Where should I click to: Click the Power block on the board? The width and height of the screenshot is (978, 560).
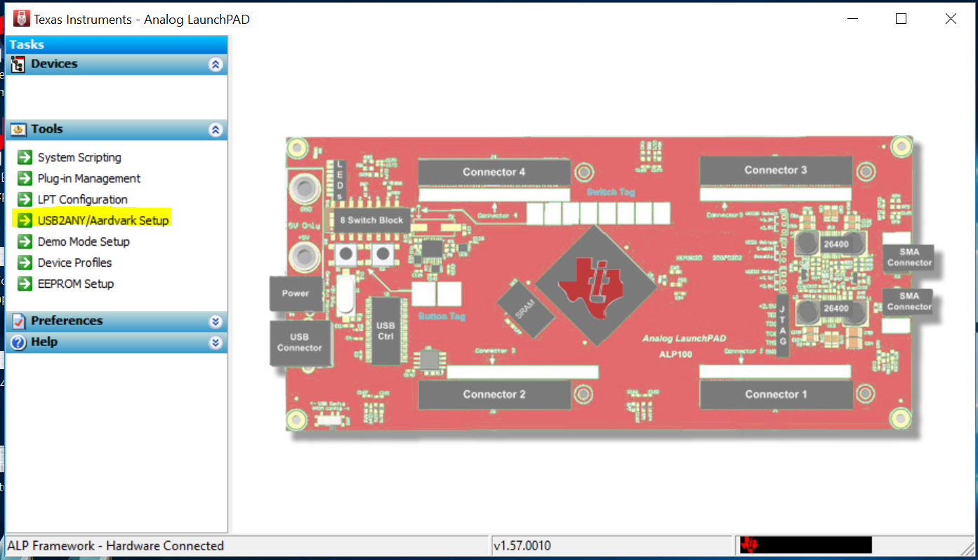(296, 293)
